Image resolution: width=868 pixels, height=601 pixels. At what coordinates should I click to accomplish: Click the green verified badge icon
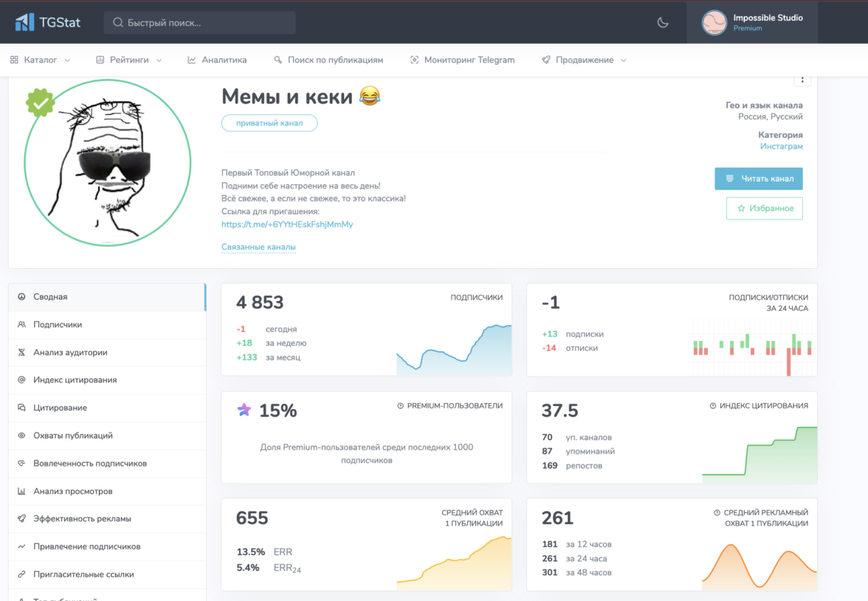coord(41,103)
